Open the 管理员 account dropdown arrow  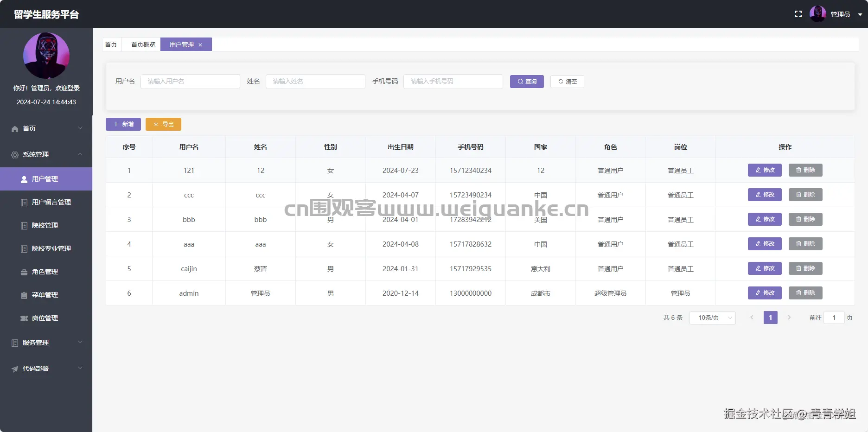point(860,14)
